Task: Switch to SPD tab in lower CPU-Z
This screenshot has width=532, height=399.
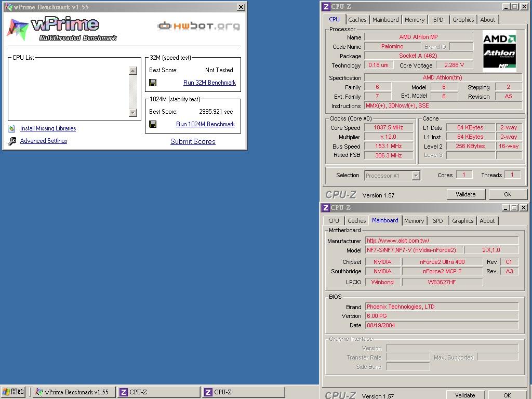Action: [x=437, y=220]
